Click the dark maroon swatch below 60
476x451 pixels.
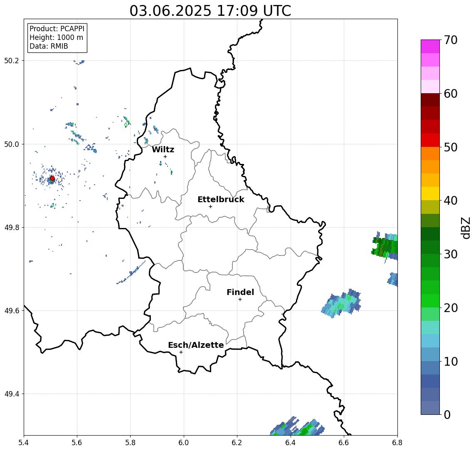coord(430,100)
